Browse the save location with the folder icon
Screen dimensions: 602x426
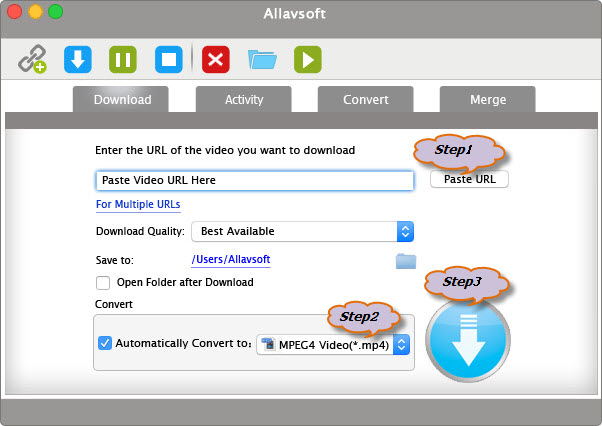(406, 261)
